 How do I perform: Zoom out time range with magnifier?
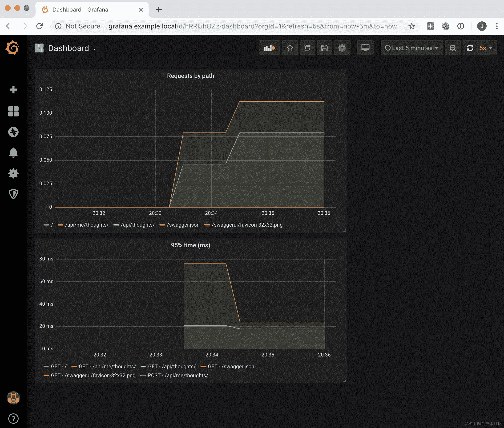452,48
